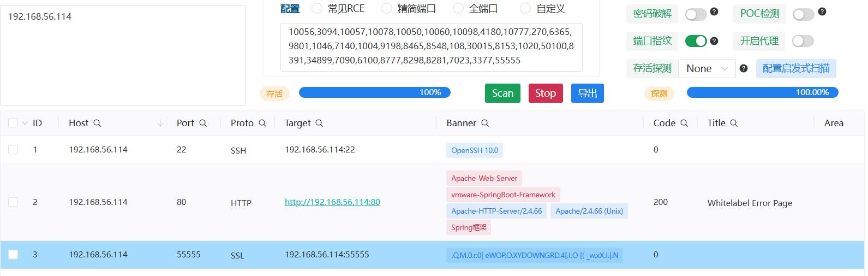Check the select-all checkbox in table header

[x=13, y=123]
